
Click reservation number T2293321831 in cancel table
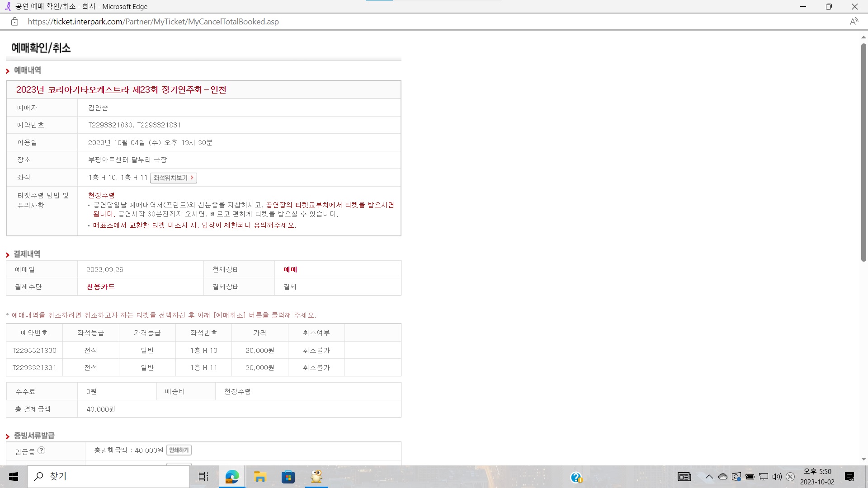coord(34,367)
